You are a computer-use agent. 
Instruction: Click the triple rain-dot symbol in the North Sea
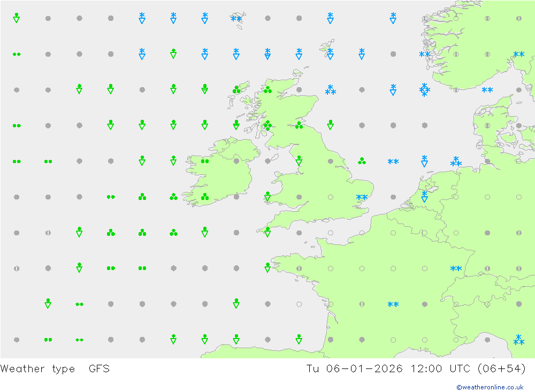pos(362,160)
